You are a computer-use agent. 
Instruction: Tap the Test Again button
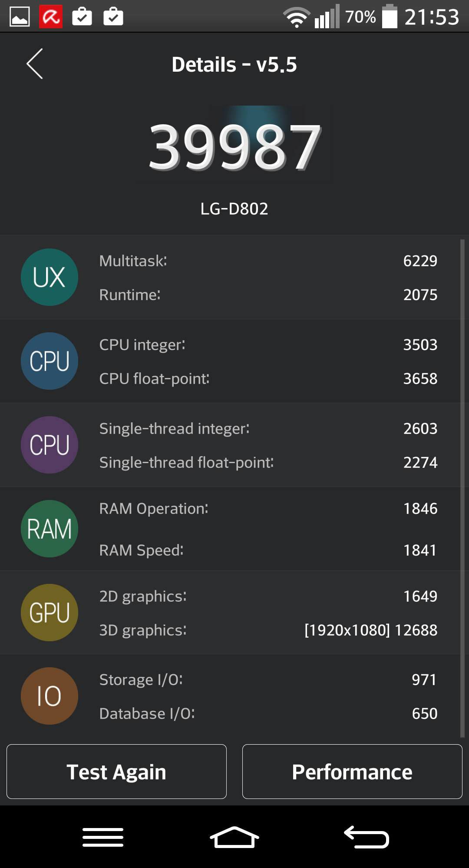click(x=116, y=772)
